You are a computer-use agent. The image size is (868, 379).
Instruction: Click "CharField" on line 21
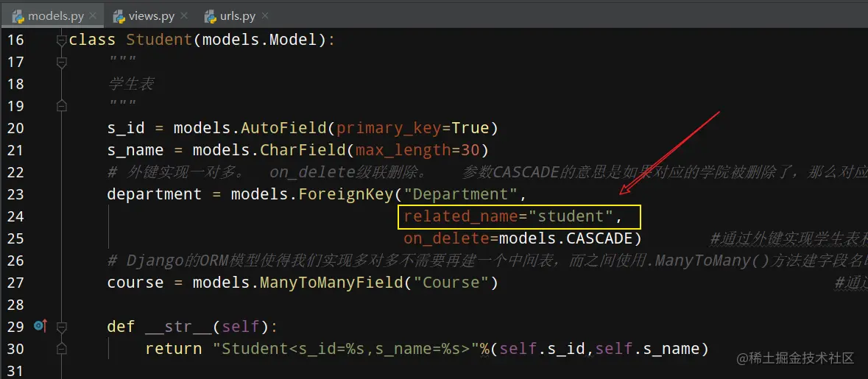(303, 150)
